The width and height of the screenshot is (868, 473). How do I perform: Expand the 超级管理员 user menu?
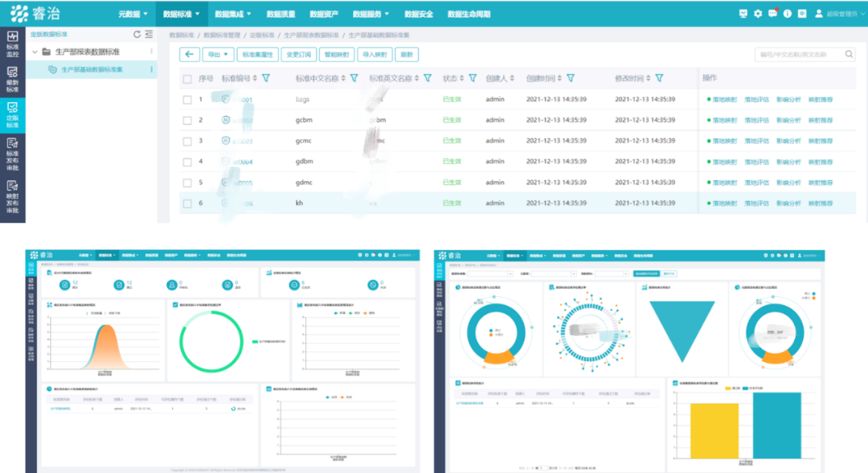click(x=840, y=14)
